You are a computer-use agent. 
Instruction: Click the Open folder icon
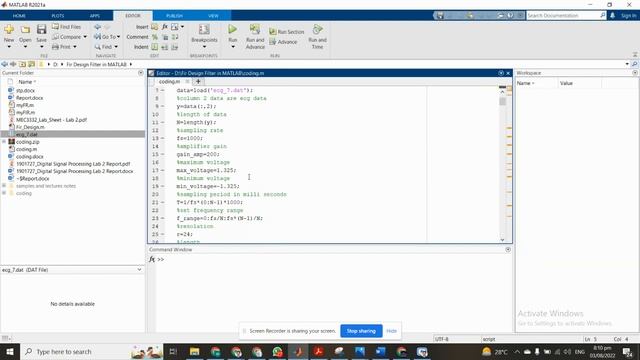click(25, 29)
